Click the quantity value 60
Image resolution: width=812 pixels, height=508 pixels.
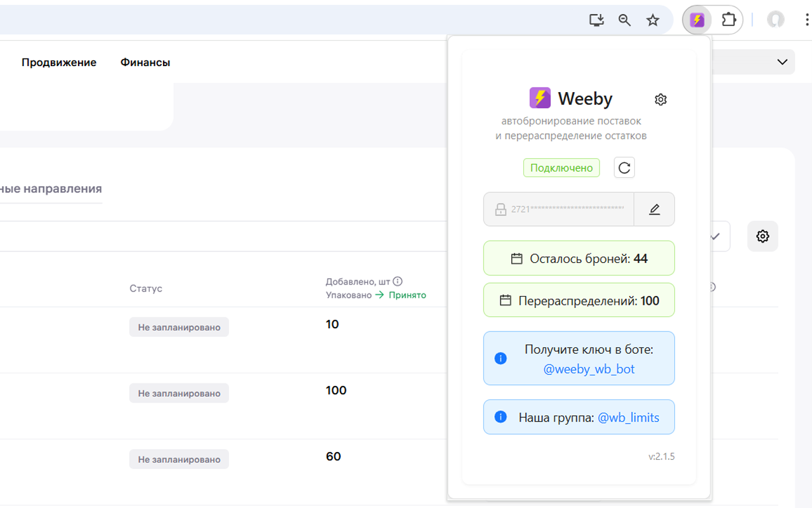pos(334,457)
